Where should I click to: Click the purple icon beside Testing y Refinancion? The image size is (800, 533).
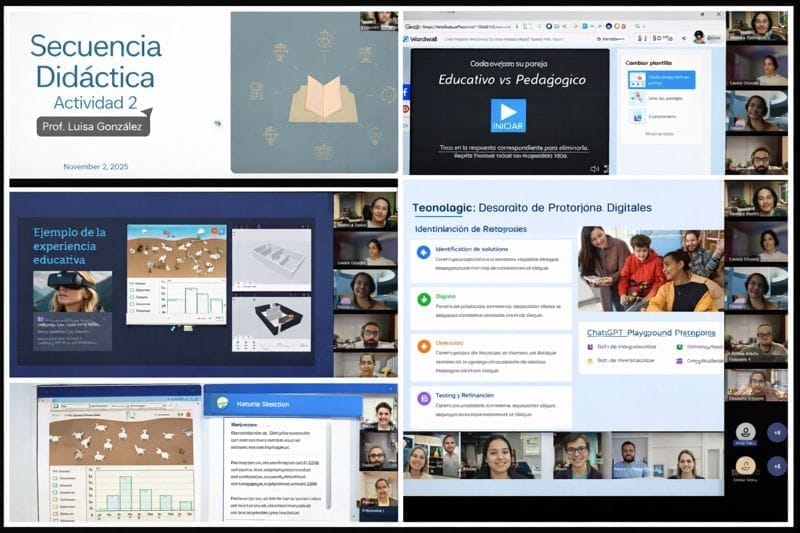pyautogui.click(x=424, y=398)
